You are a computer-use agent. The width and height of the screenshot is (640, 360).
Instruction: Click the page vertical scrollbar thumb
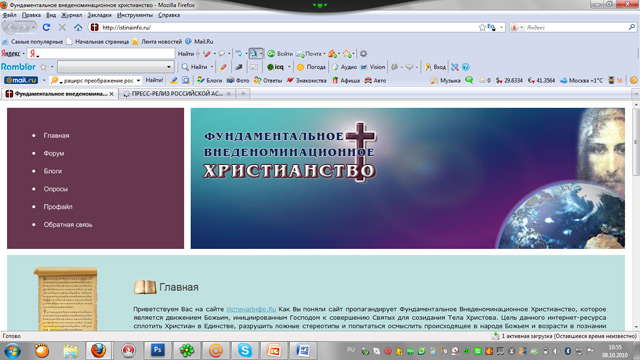pos(636,143)
